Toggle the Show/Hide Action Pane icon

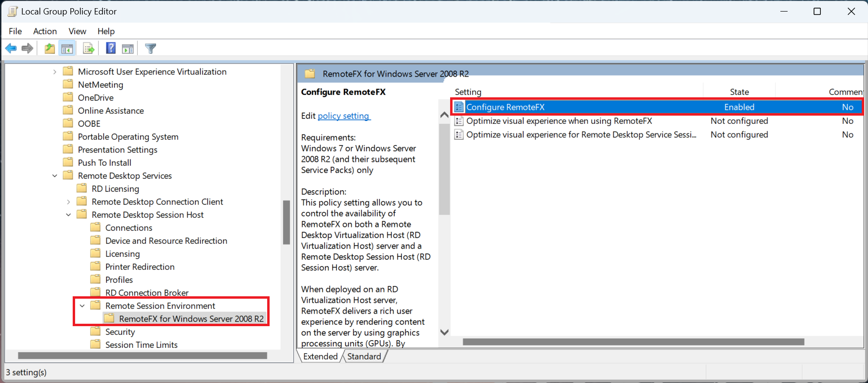pyautogui.click(x=128, y=48)
